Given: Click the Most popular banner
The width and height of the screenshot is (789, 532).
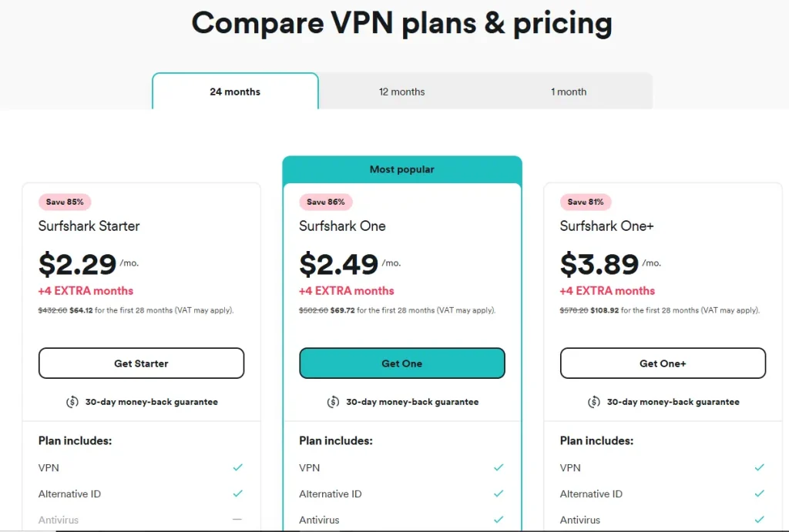Looking at the screenshot, I should point(401,169).
